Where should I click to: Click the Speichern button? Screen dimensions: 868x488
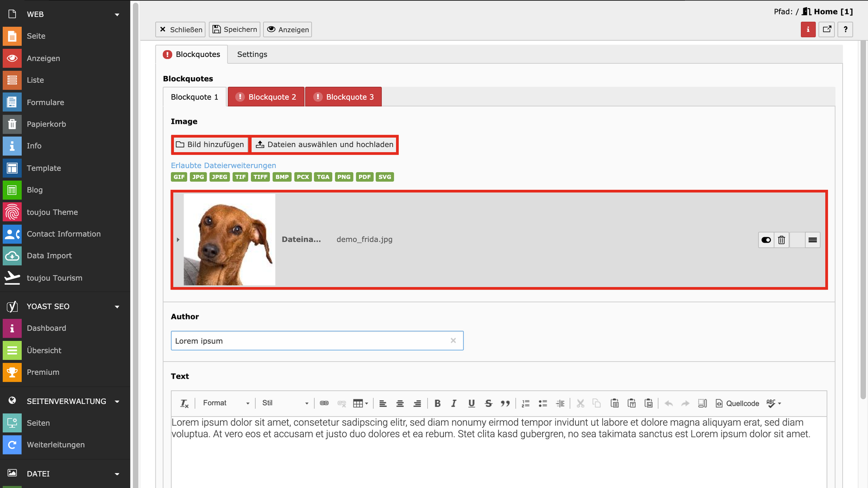click(x=235, y=29)
